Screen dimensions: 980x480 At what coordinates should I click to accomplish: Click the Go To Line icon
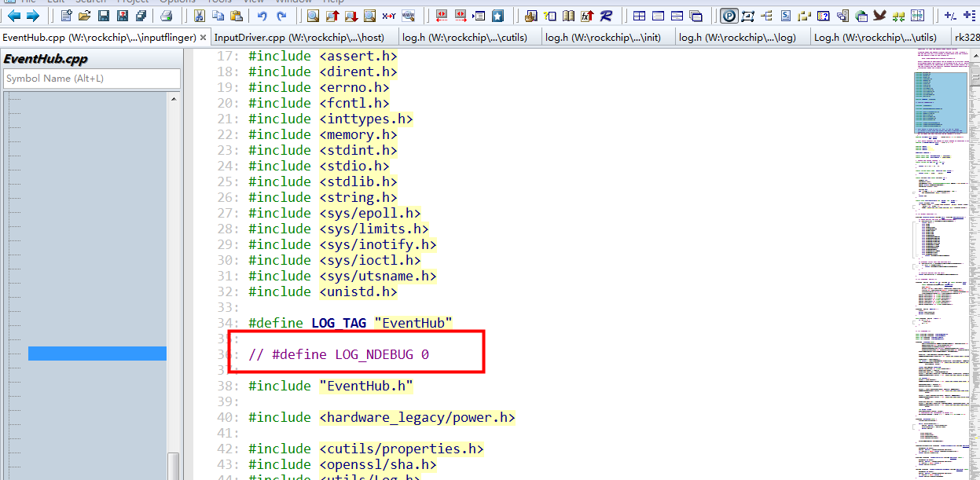479,16
